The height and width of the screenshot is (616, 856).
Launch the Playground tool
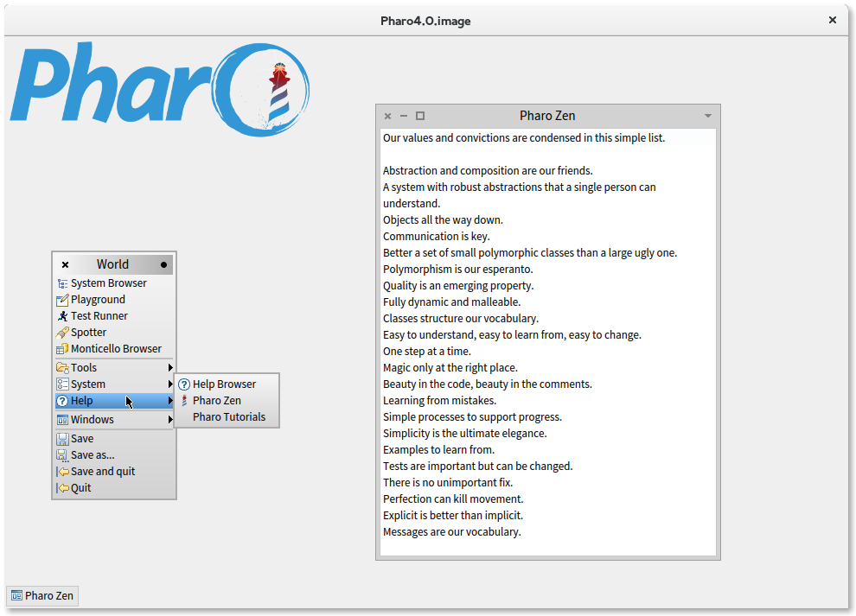click(x=98, y=300)
